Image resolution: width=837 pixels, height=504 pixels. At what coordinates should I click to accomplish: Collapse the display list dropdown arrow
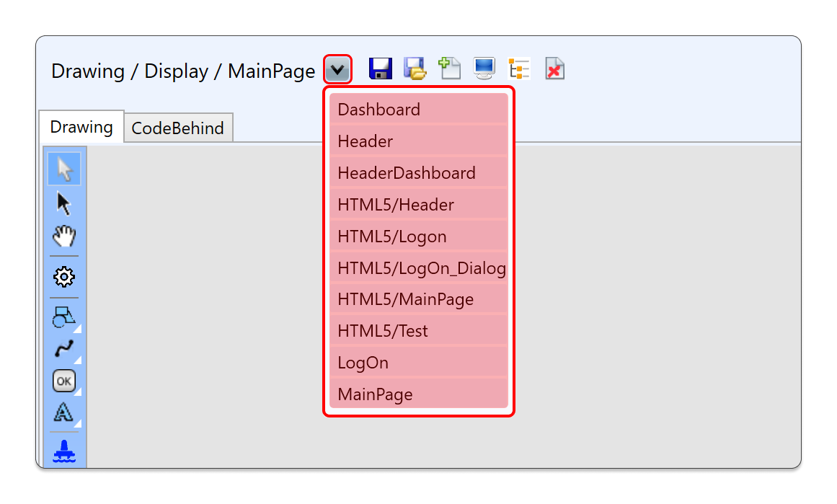pyautogui.click(x=337, y=70)
